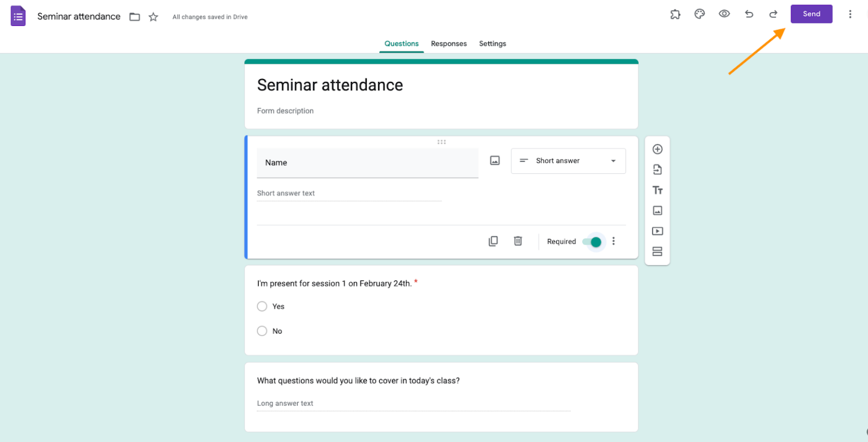Screen dimensions: 868x442
Task: Click the Send button
Action: [811, 14]
